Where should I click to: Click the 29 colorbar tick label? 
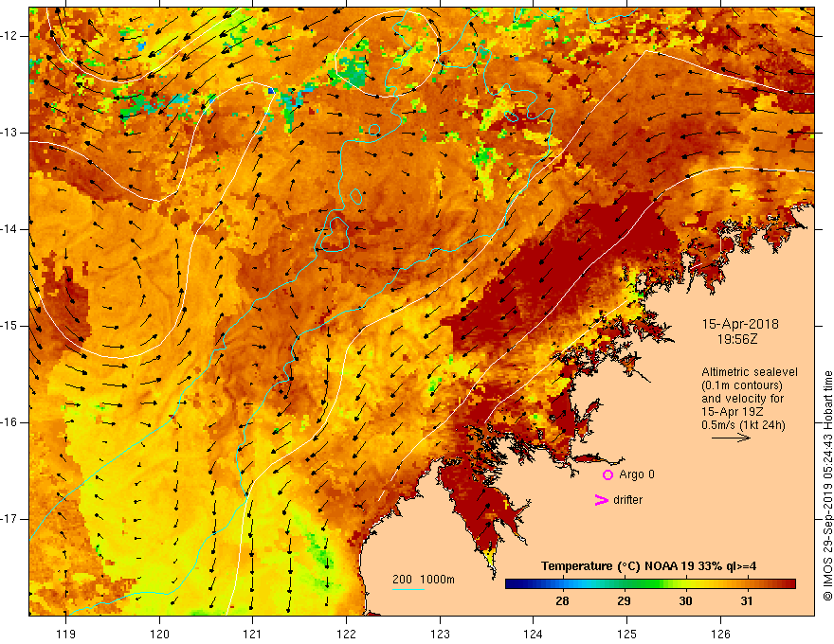pos(624,601)
